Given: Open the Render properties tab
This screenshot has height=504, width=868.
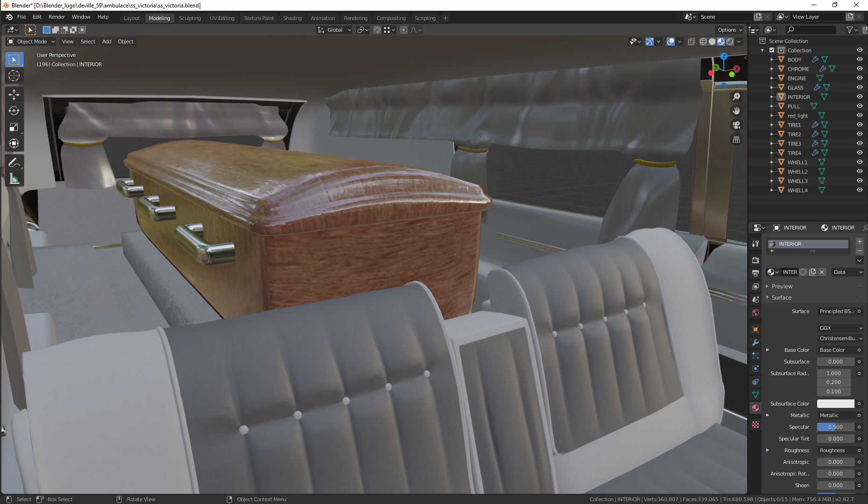Looking at the screenshot, I should click(756, 260).
